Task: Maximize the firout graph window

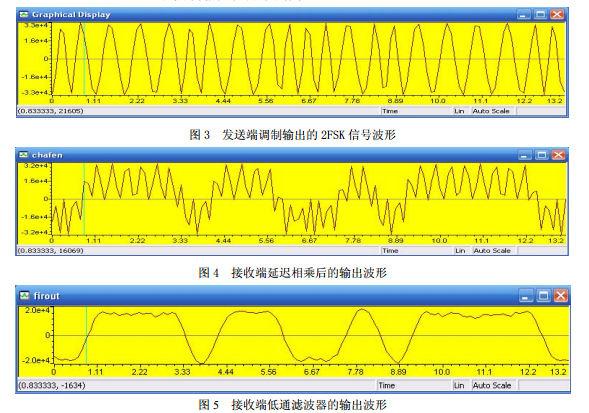Action: click(x=543, y=296)
